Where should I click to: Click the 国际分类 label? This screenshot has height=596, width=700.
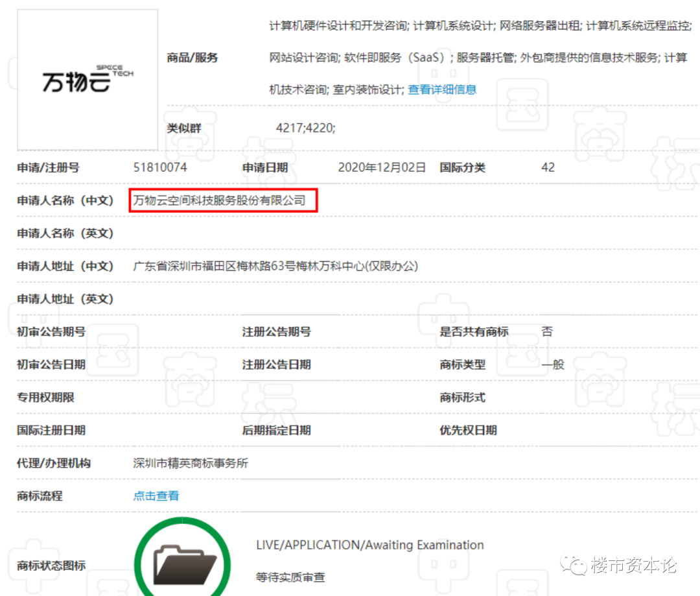pos(463,167)
